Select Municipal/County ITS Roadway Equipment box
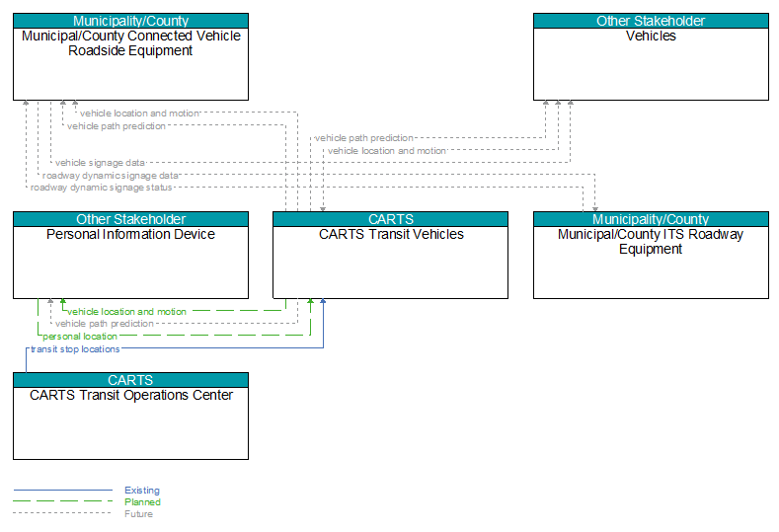Image resolution: width=779 pixels, height=532 pixels. click(x=651, y=256)
